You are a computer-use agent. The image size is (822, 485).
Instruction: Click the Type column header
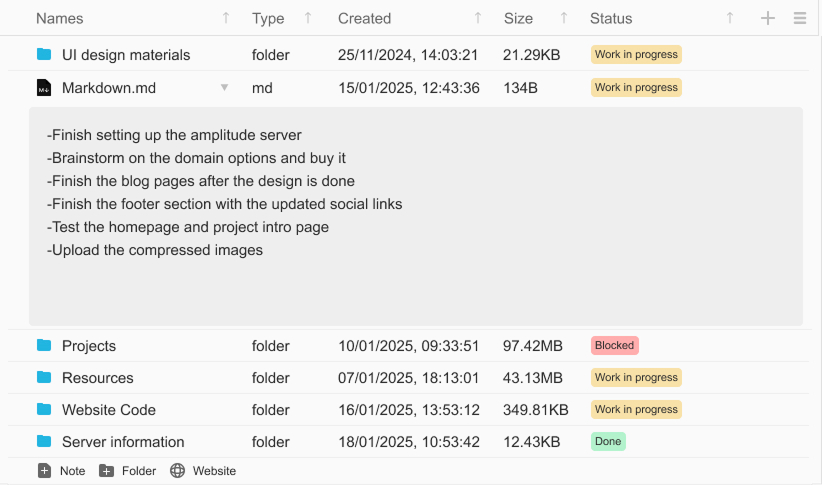(x=268, y=18)
